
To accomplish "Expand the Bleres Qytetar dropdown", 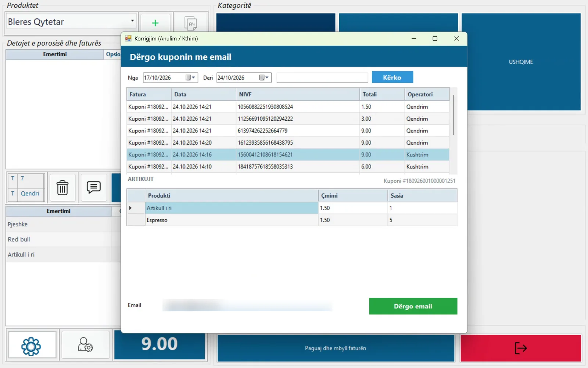I will (132, 21).
